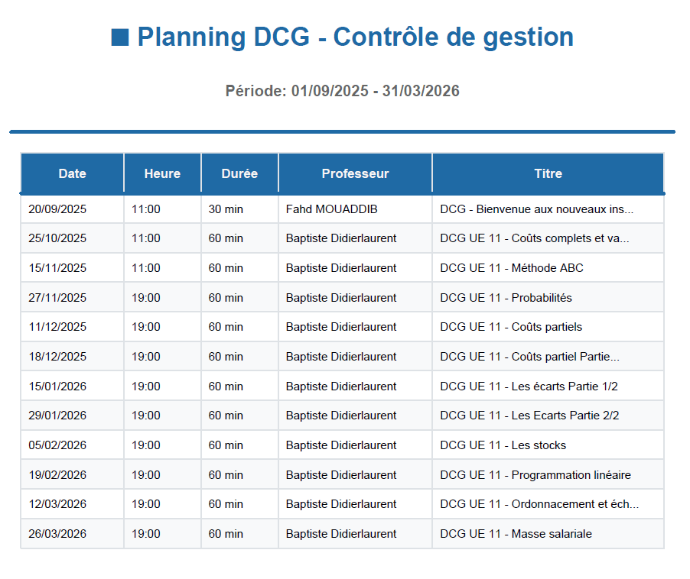Viewport: 690px width, 579px height.
Task: Click the Date column header
Action: [72, 173]
